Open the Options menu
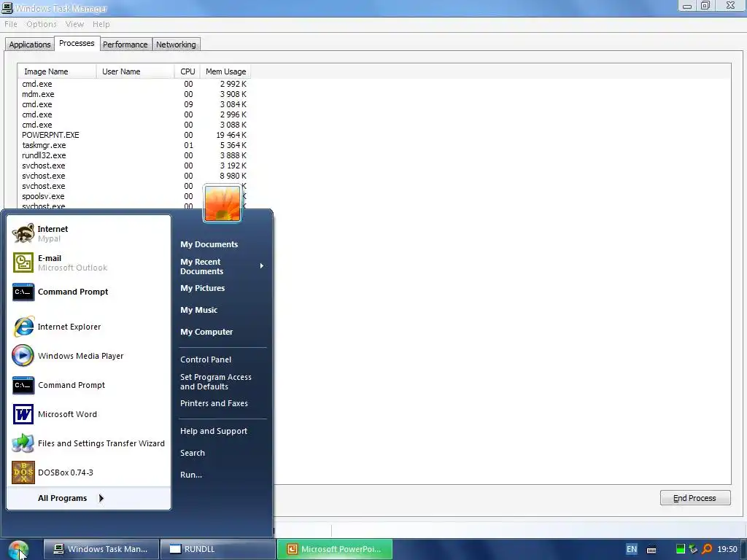747x560 pixels. (42, 24)
